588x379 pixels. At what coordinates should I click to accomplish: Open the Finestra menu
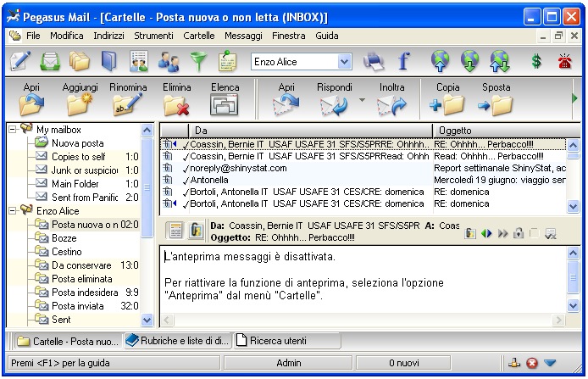(x=288, y=36)
